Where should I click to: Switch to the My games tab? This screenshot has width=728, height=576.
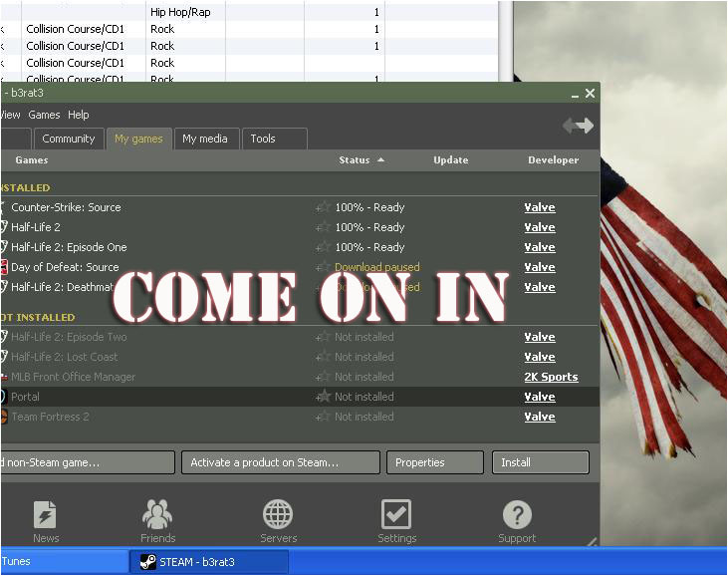pos(138,139)
